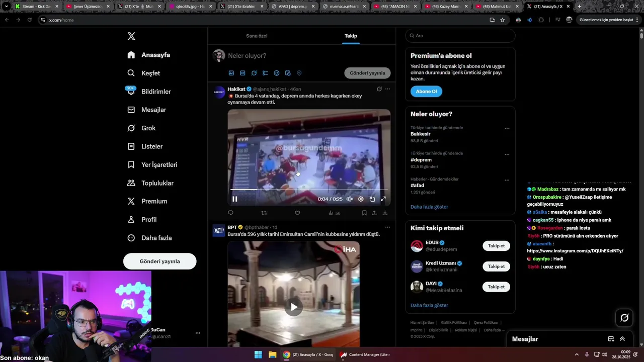Open options for #deprem trend
Viewport: 644px width, 362px height.
click(x=507, y=154)
